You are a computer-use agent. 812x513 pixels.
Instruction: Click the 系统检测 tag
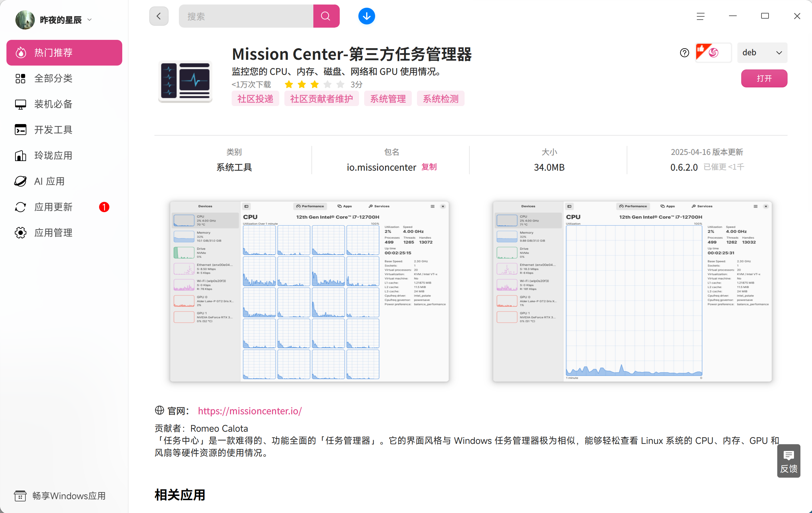tap(440, 99)
